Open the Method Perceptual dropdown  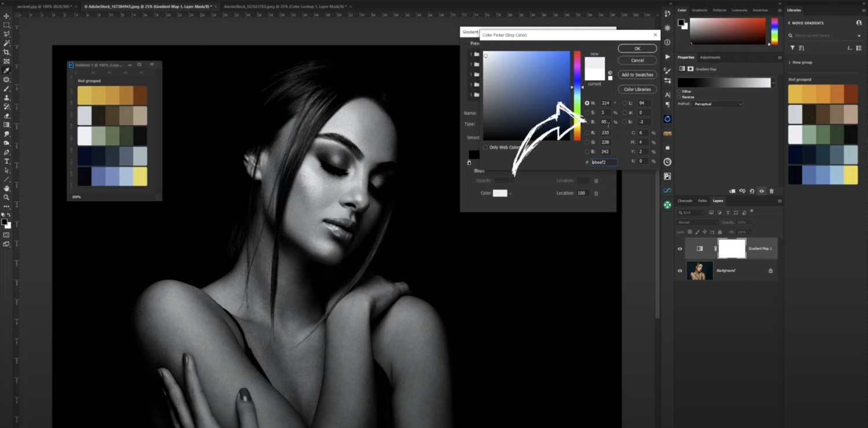pyautogui.click(x=718, y=104)
